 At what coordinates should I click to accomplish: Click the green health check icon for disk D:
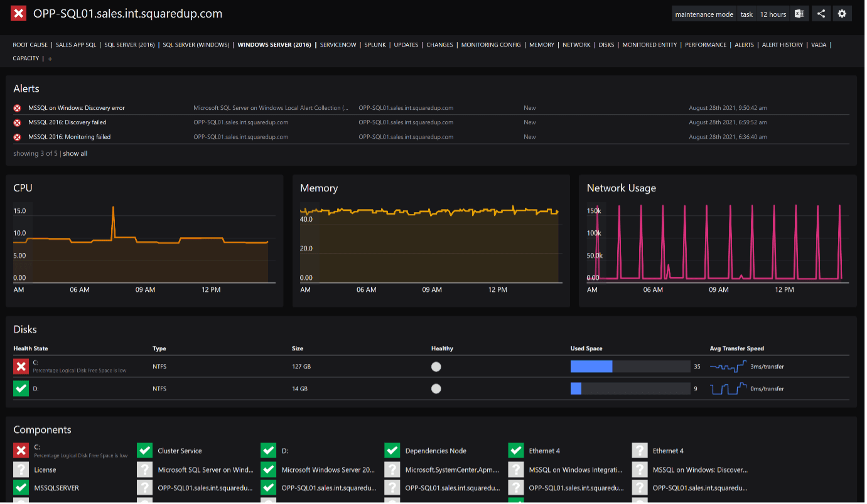(21, 389)
